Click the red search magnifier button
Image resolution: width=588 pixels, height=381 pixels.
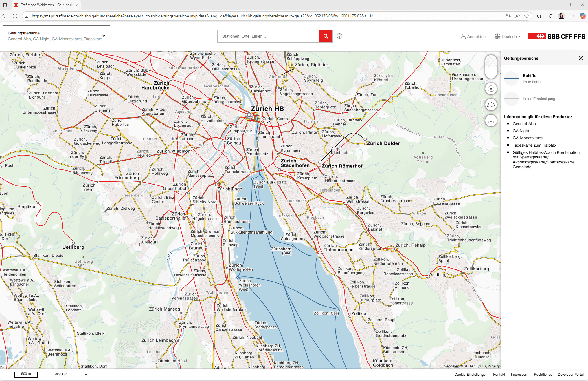click(326, 36)
